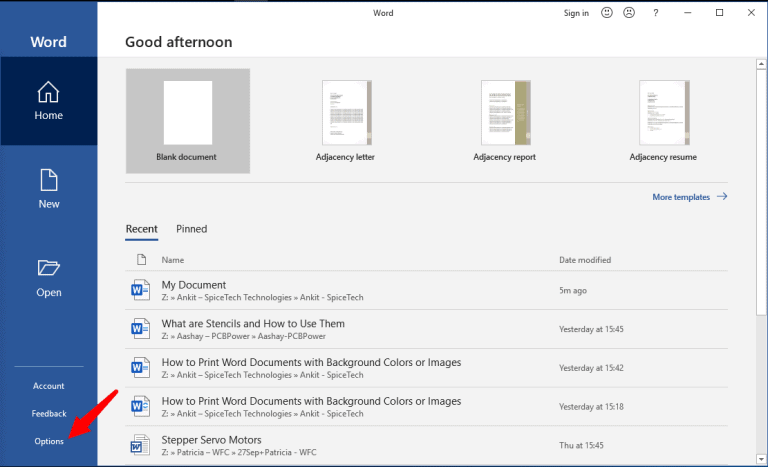
Task: Open the Account page
Action: coord(48,386)
